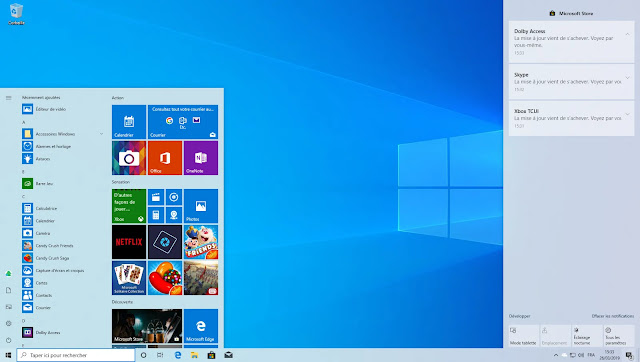
Task: Open the strategy game tile beside Candy Crush Saga
Action: pyautogui.click(x=201, y=278)
